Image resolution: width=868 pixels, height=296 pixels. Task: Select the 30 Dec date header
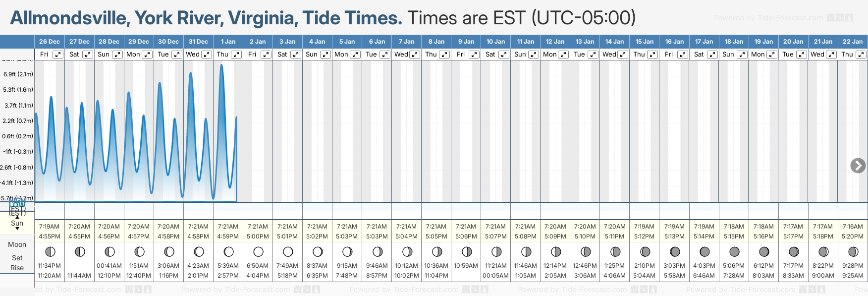click(x=168, y=42)
